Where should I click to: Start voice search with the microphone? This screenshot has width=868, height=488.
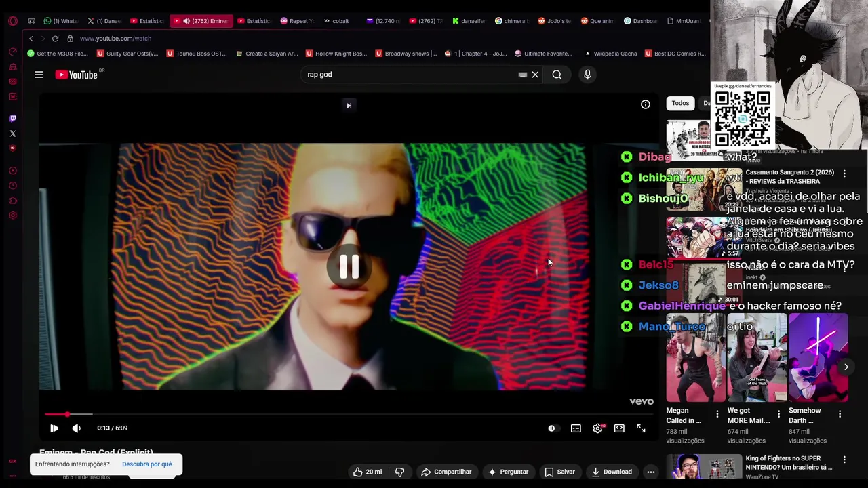click(587, 75)
